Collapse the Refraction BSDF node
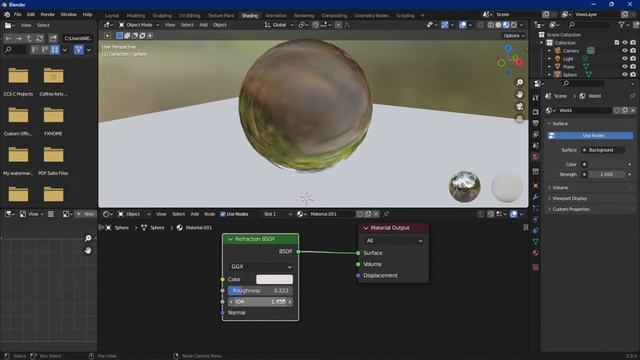640x360 pixels. (x=230, y=239)
